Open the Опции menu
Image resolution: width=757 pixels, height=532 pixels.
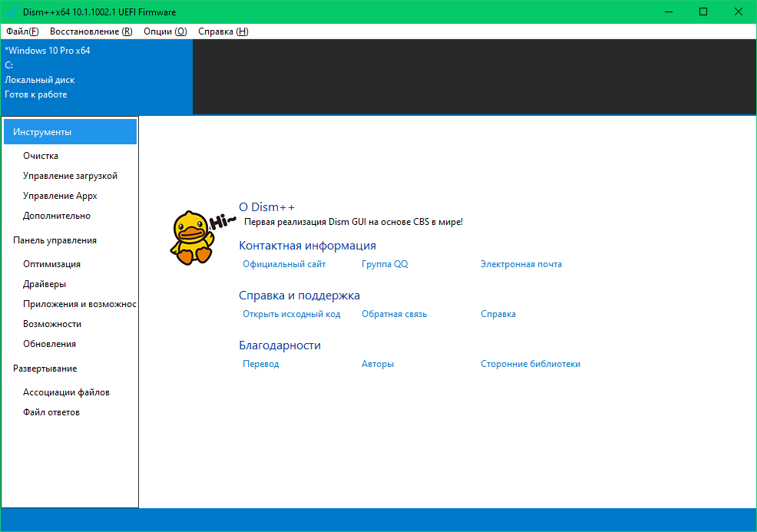click(x=165, y=31)
